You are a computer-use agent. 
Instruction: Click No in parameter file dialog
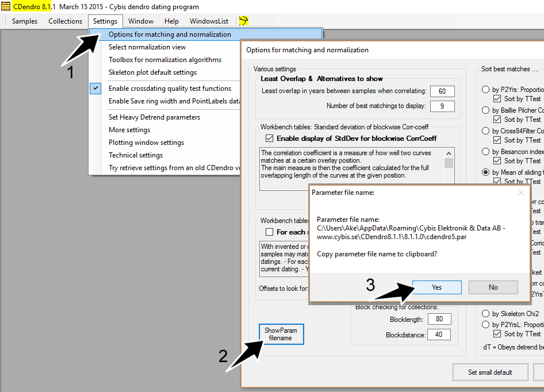tap(493, 287)
